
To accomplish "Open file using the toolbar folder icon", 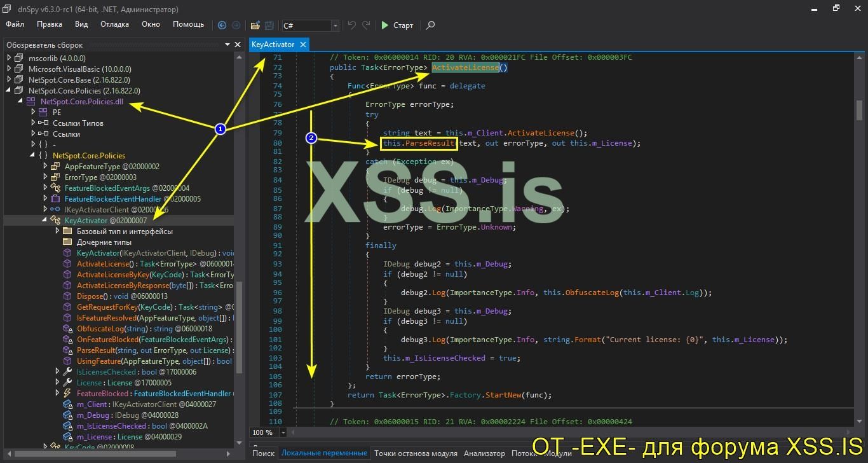I will 255,25.
